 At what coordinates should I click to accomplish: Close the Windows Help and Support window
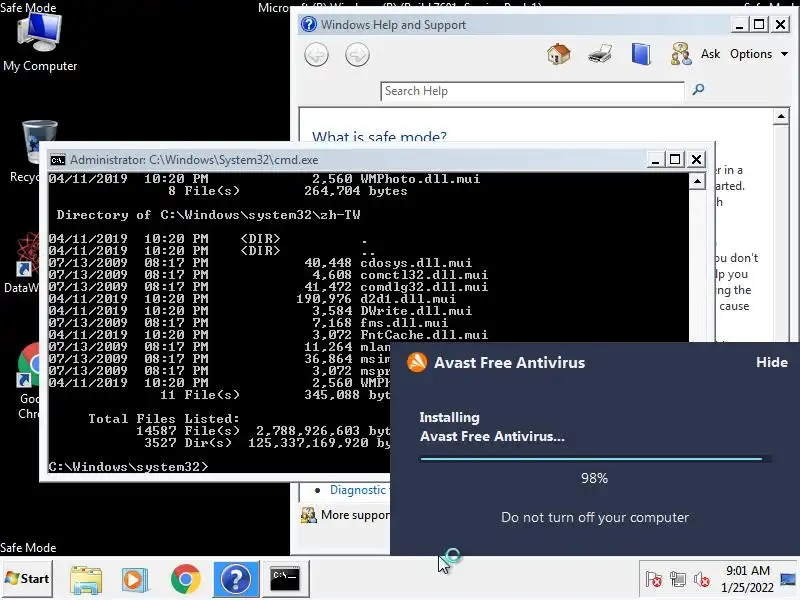click(780, 24)
